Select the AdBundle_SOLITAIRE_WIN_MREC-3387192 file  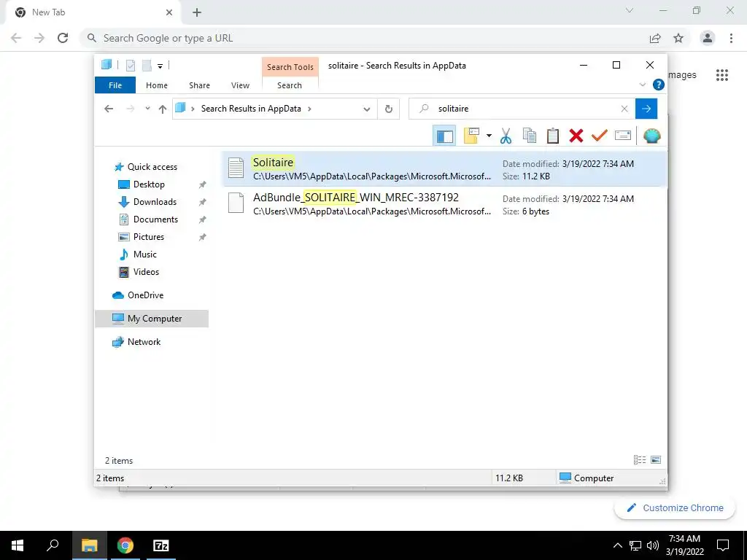point(445,204)
